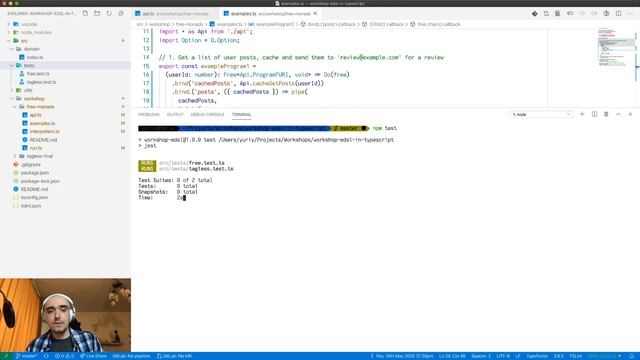The image size is (640, 360).
Task: Click the split editor icon in the editor toolbar
Action: pos(618,13)
